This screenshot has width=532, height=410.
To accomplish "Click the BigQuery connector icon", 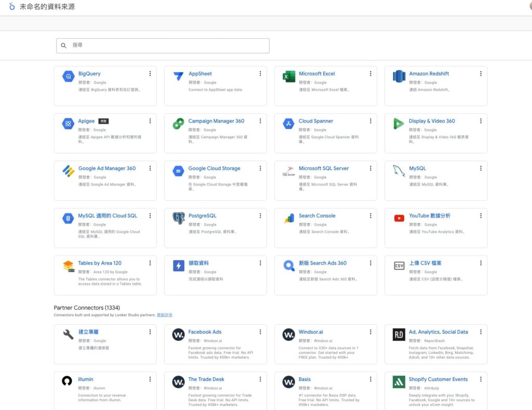I will [x=69, y=76].
